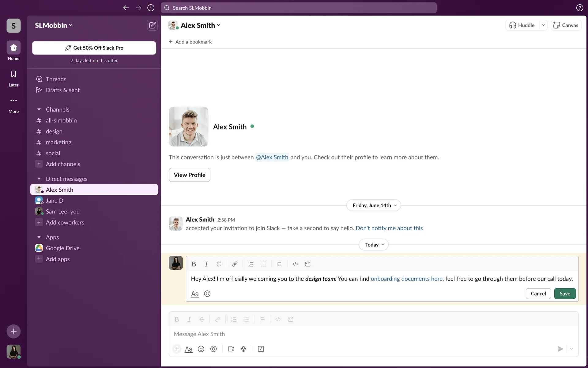Collapse the Channels section
This screenshot has height=368, width=588.
pos(39,109)
